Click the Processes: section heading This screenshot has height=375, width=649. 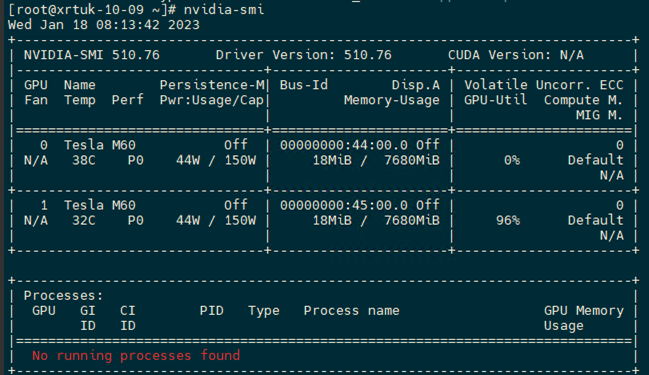click(63, 296)
